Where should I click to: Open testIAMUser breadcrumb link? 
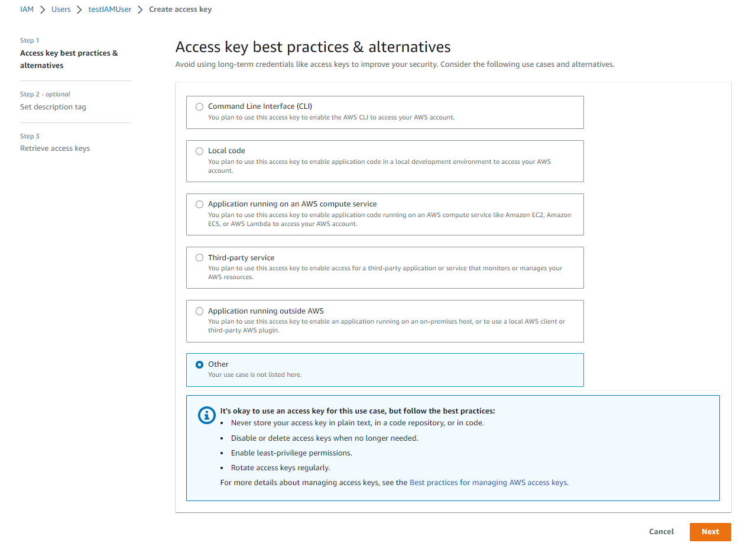point(110,9)
